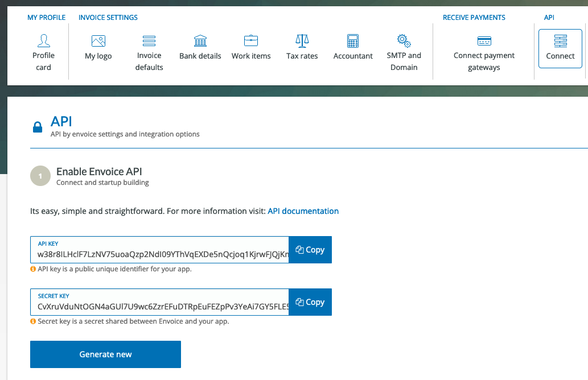Click the API Connect server icon
The height and width of the screenshot is (380, 588).
tap(560, 41)
